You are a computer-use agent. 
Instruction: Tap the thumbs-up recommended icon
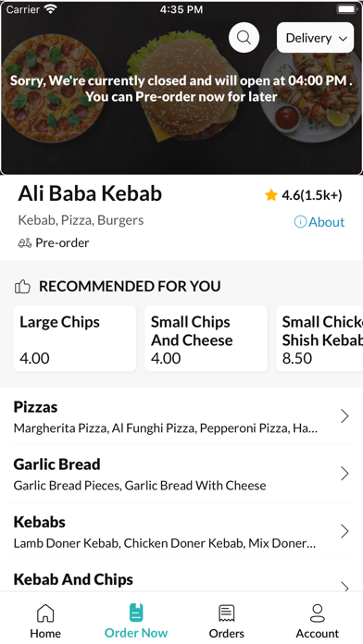pyautogui.click(x=22, y=286)
